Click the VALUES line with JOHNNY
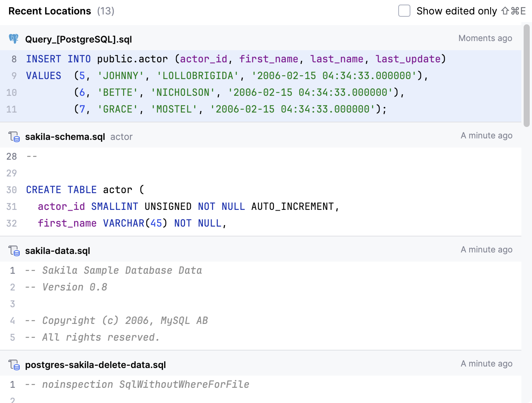Screen dimensions: 532x403 (x=227, y=76)
